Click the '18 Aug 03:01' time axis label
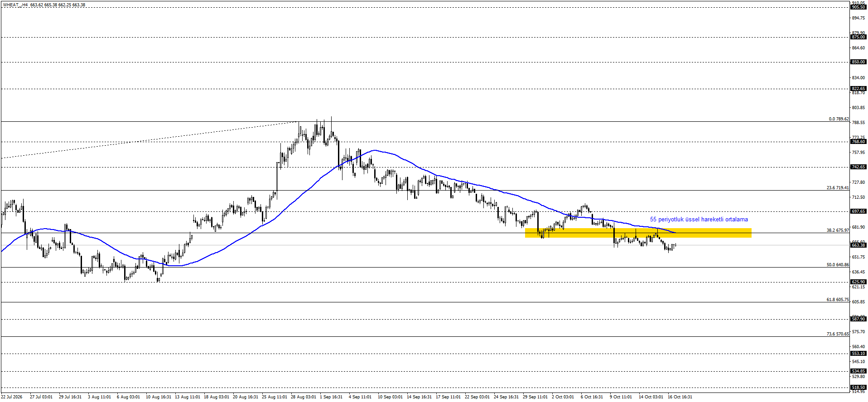 217,397
